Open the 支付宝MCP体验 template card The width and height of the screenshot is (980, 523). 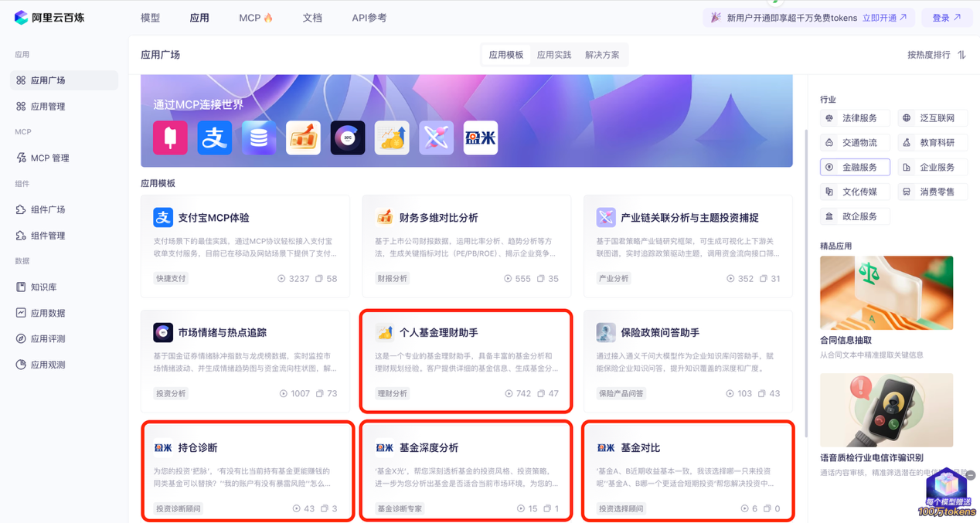pyautogui.click(x=245, y=246)
